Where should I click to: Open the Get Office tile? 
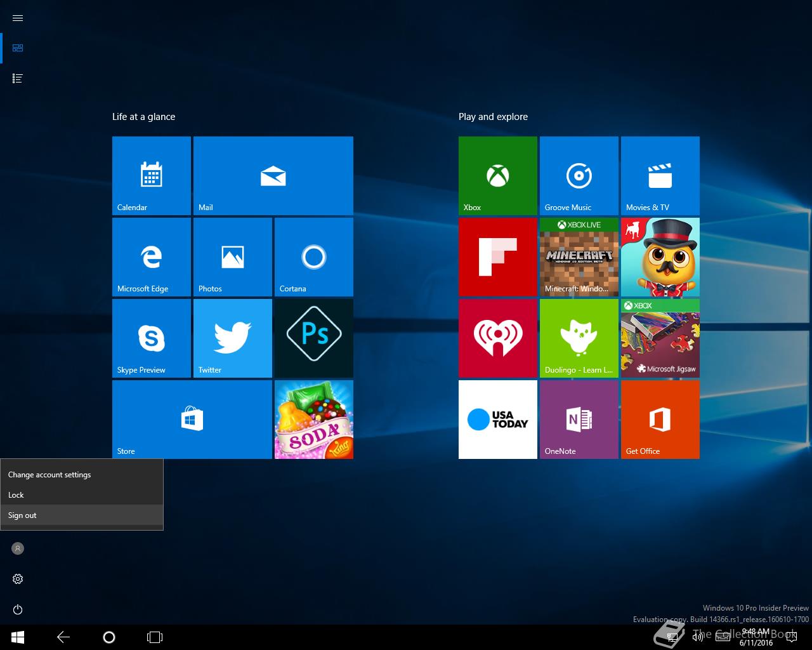click(660, 420)
